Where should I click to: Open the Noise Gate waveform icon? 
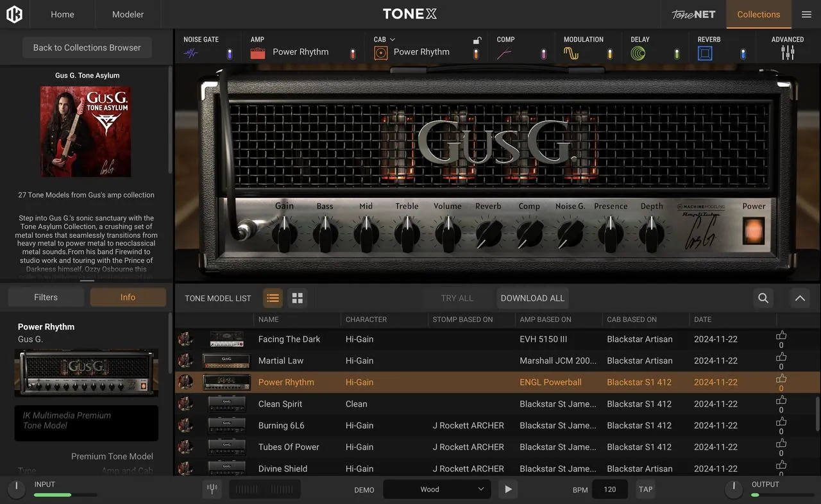[190, 53]
